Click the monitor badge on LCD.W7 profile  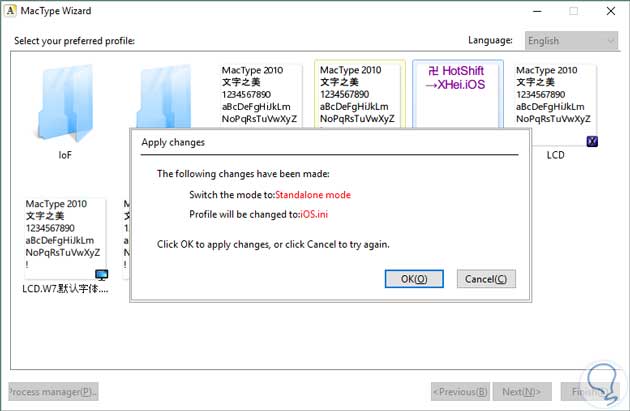[x=102, y=275]
